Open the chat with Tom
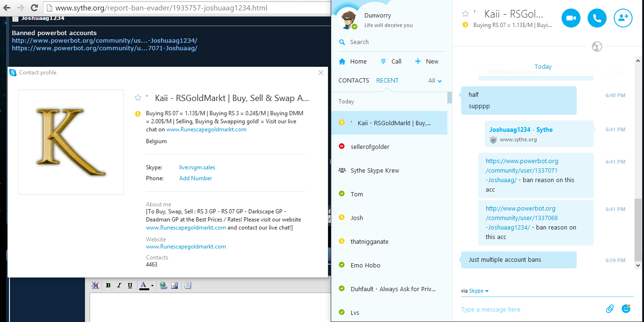644x322 pixels. [x=389, y=194]
